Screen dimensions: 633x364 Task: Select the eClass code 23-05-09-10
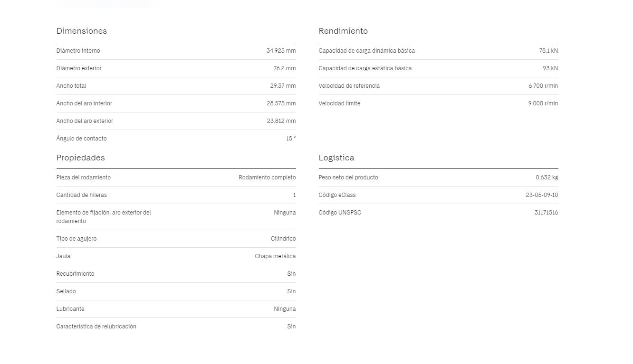coord(542,195)
